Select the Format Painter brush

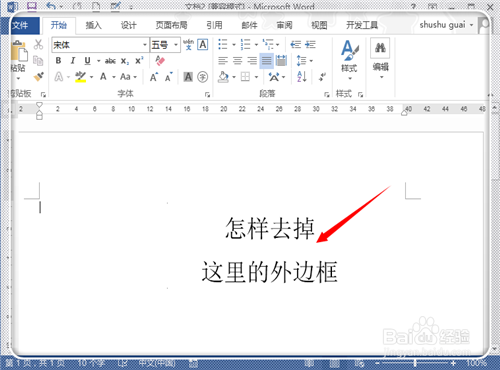(x=39, y=77)
